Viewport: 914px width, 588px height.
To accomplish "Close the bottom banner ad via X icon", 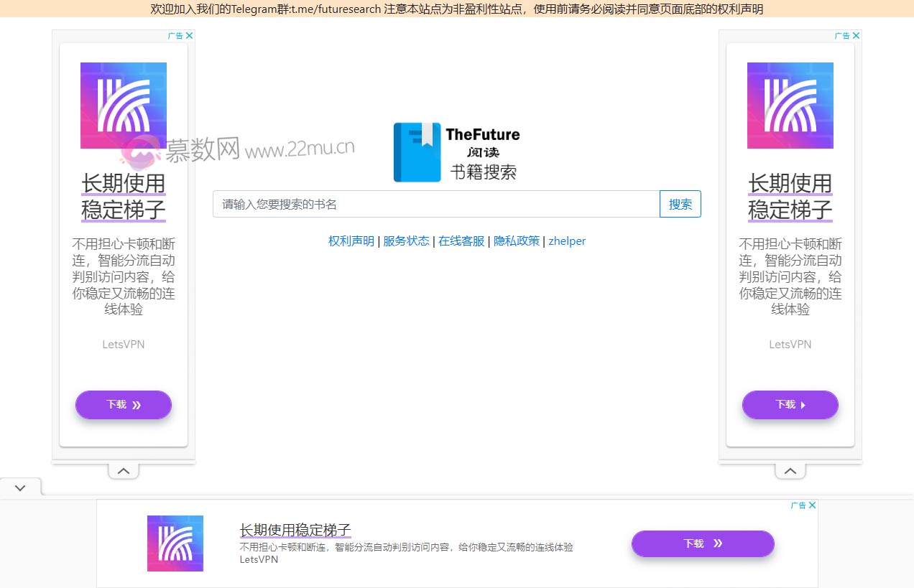I will (813, 505).
